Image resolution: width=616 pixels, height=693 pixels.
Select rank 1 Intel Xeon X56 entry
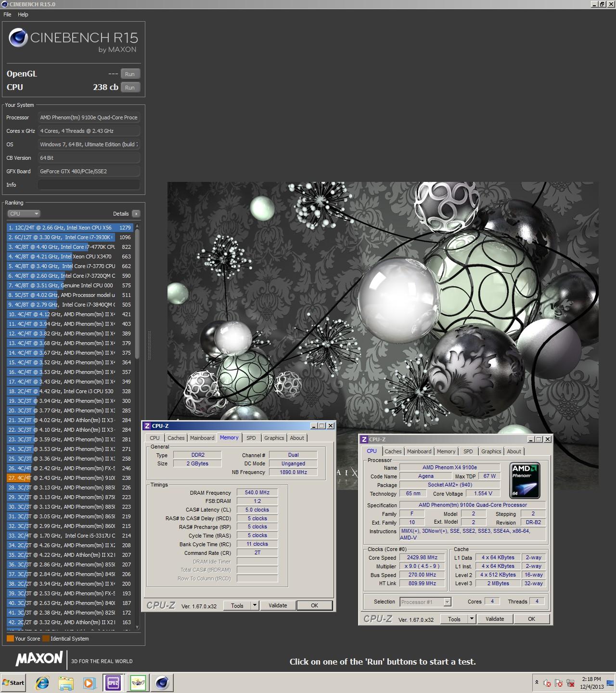[x=70, y=228]
